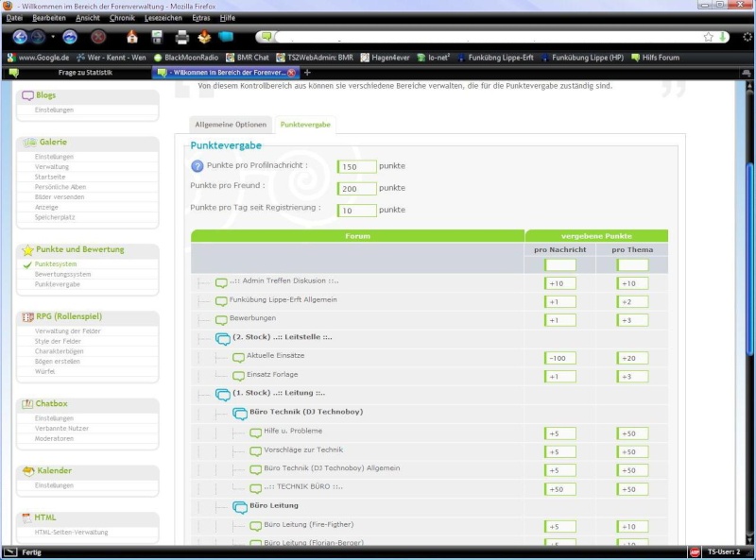This screenshot has height=560, width=756.
Task: Click the browser address bar
Action: (x=489, y=37)
